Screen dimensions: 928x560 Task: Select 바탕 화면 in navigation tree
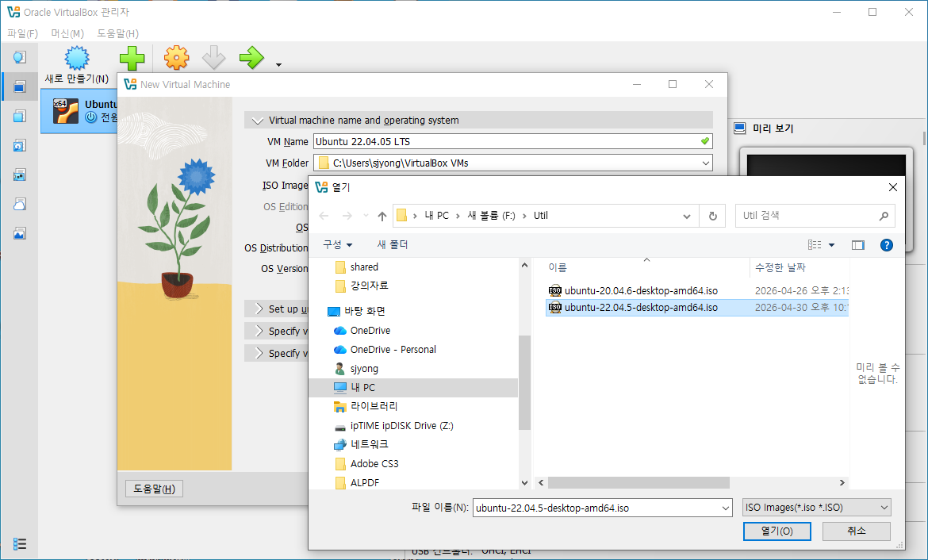(356, 311)
